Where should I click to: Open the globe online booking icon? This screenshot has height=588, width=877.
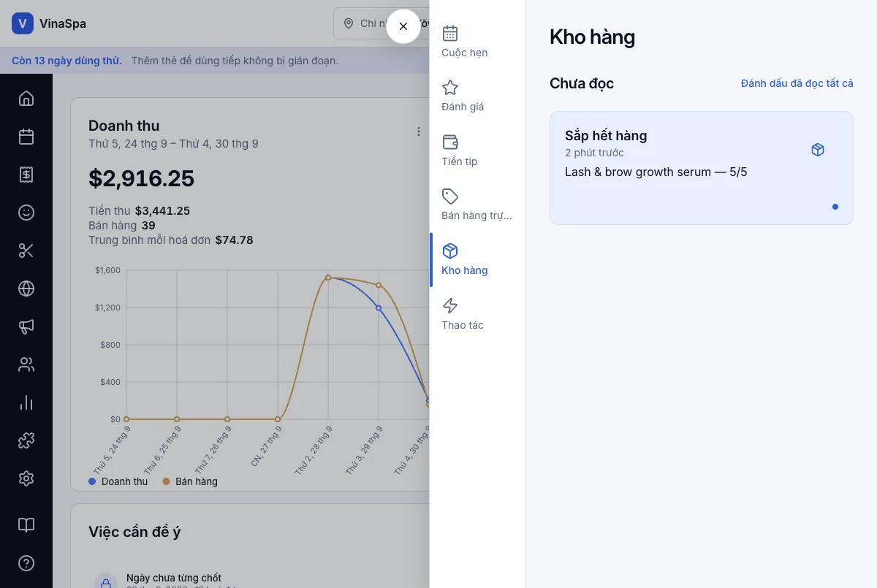point(26,289)
